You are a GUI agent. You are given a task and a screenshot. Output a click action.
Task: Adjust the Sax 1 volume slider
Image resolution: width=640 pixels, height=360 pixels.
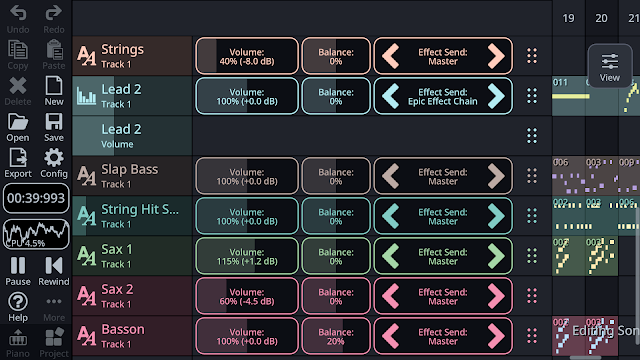(x=247, y=256)
